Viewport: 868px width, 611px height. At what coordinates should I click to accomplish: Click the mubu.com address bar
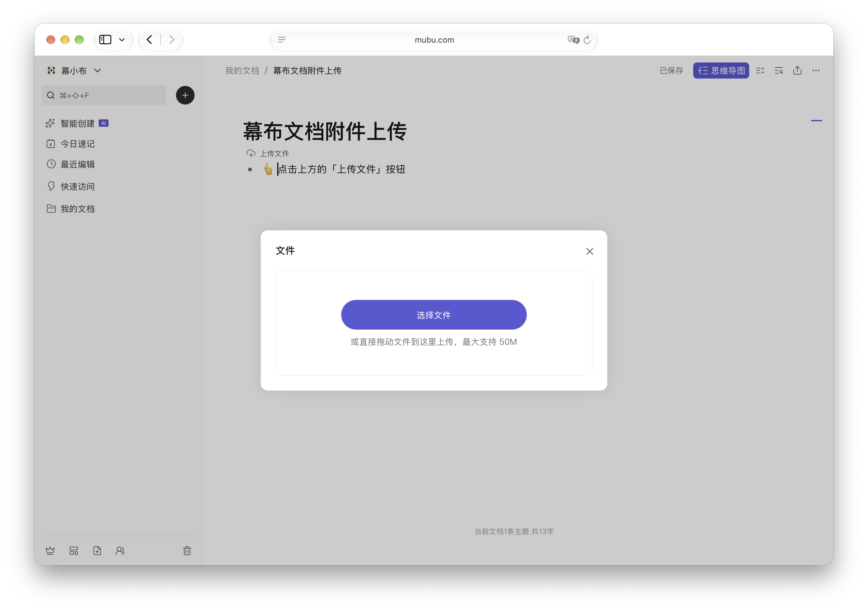[434, 40]
